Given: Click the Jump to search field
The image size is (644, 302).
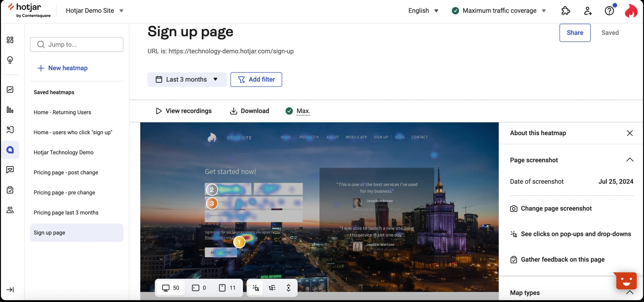Looking at the screenshot, I should pos(76,44).
